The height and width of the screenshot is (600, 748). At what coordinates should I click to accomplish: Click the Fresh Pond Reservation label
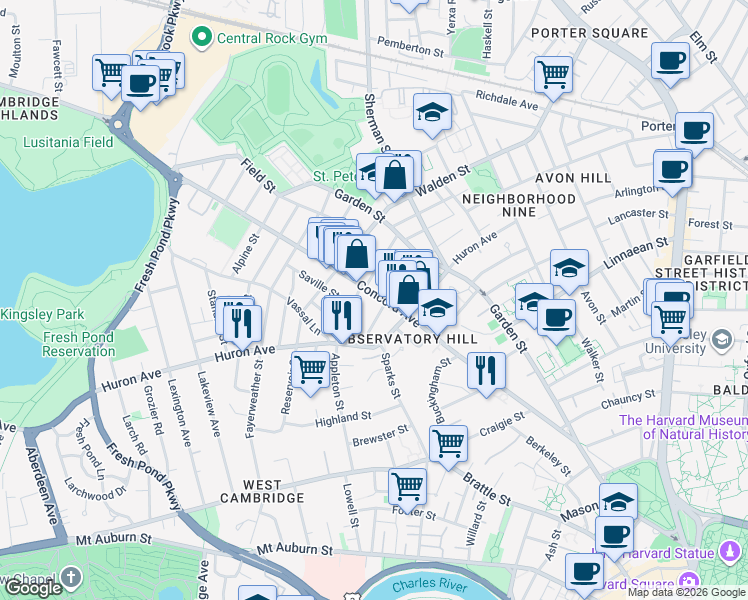(79, 344)
